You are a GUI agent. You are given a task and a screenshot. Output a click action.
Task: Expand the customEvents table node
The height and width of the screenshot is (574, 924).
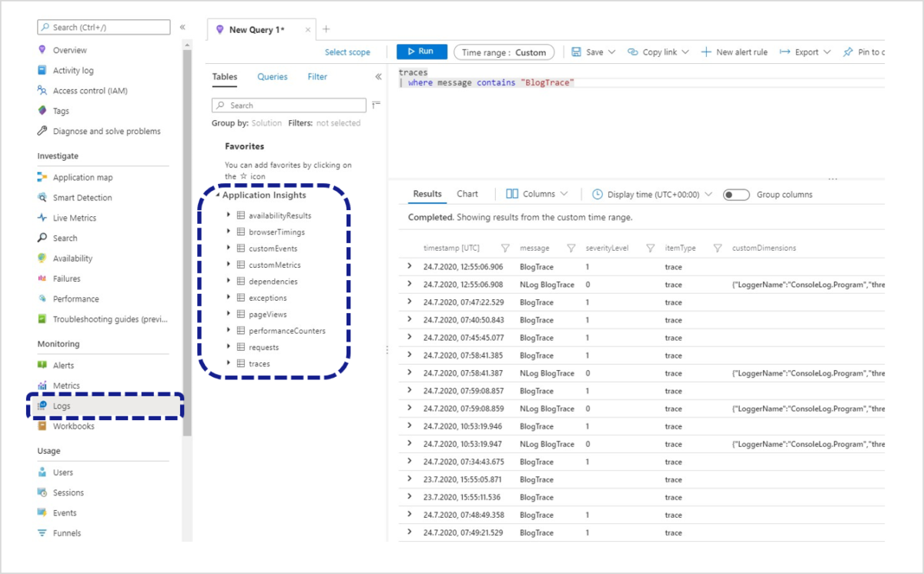tap(229, 249)
